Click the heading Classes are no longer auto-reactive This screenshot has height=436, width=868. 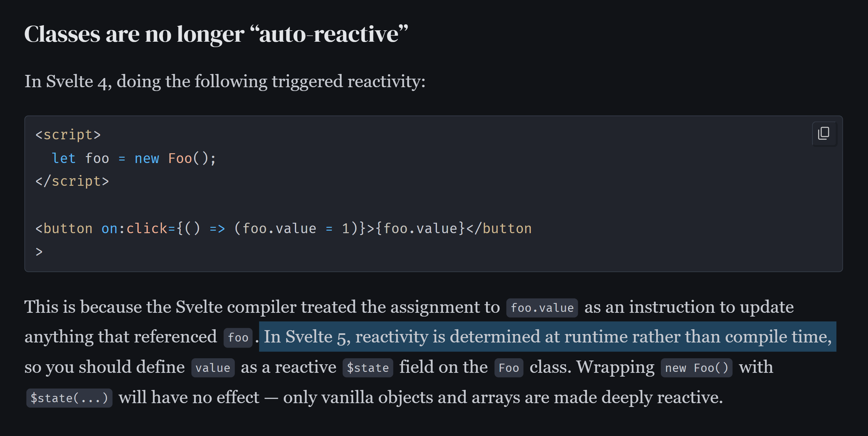216,34
